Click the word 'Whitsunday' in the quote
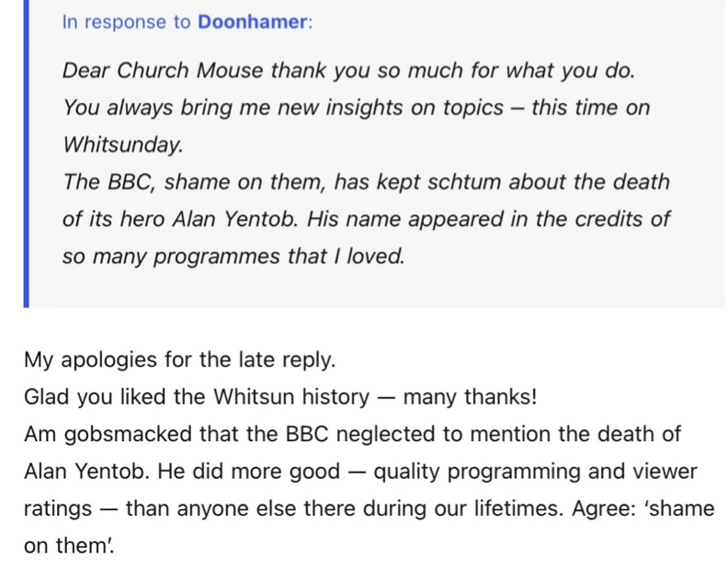This screenshot has width=728, height=580. tap(121, 145)
